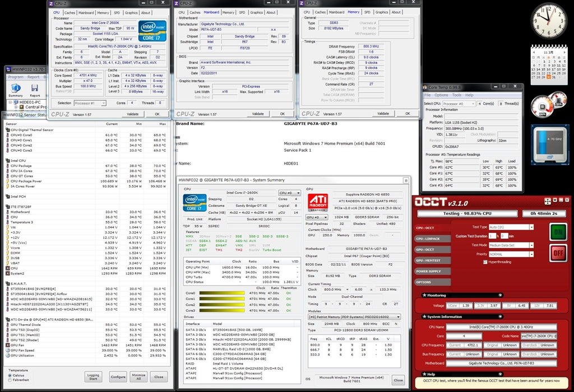The width and height of the screenshot is (574, 392).
Task: Open the OCCT Priority dropdown
Action: (x=511, y=254)
